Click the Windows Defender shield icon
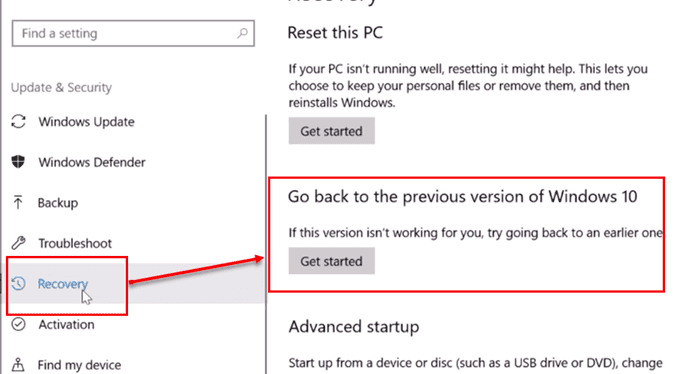Screen dimensions: 674x374 tap(18, 162)
